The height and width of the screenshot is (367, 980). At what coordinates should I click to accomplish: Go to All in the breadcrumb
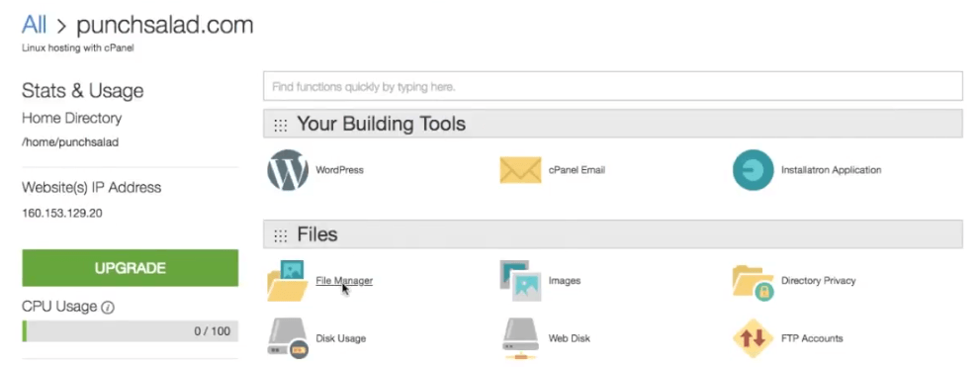coord(34,25)
